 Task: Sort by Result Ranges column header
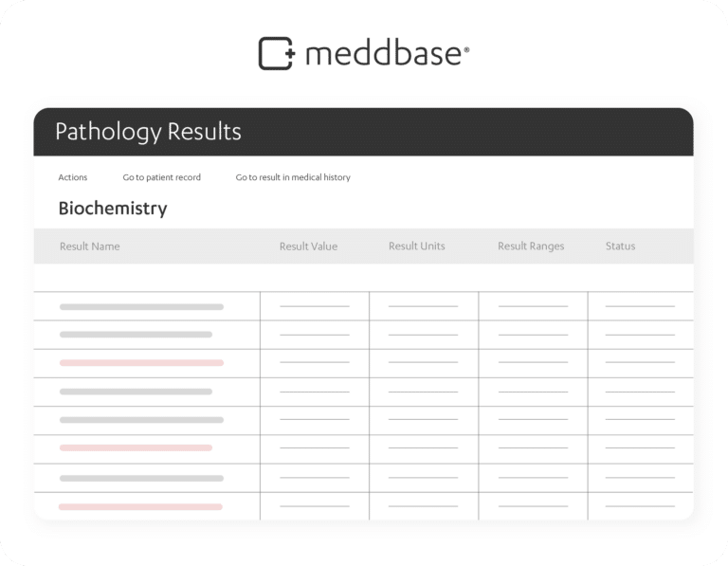coord(531,246)
